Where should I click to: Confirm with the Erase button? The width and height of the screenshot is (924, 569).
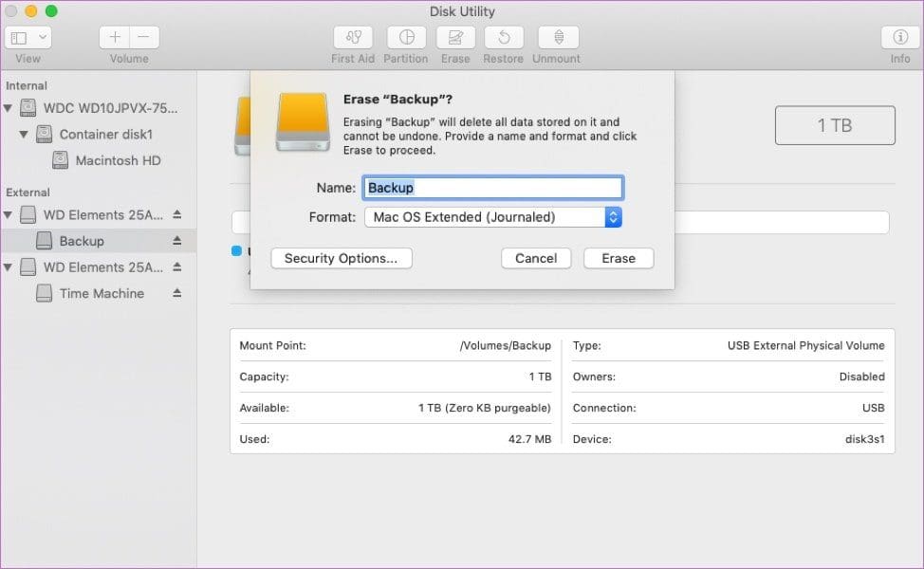(619, 259)
